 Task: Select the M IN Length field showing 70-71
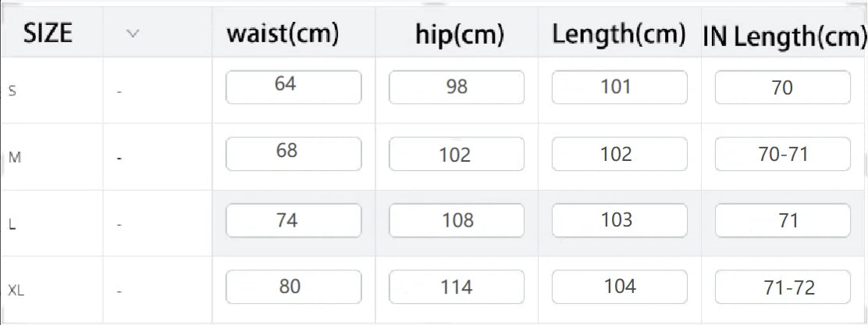coord(782,153)
